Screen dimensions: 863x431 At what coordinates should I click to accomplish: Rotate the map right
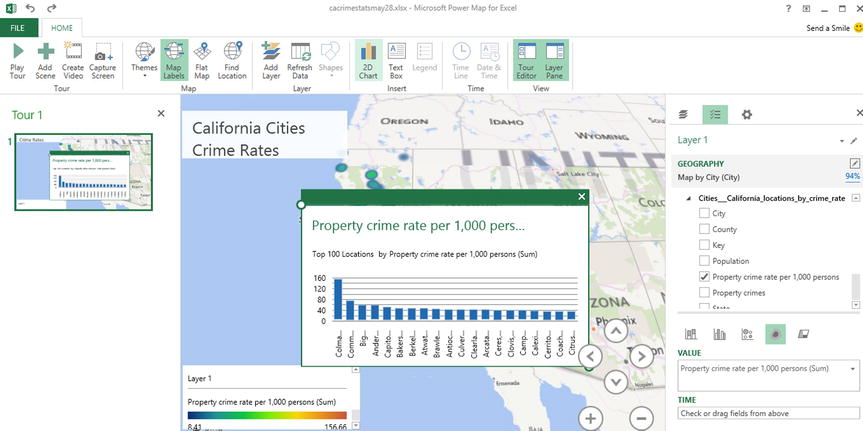click(x=641, y=356)
